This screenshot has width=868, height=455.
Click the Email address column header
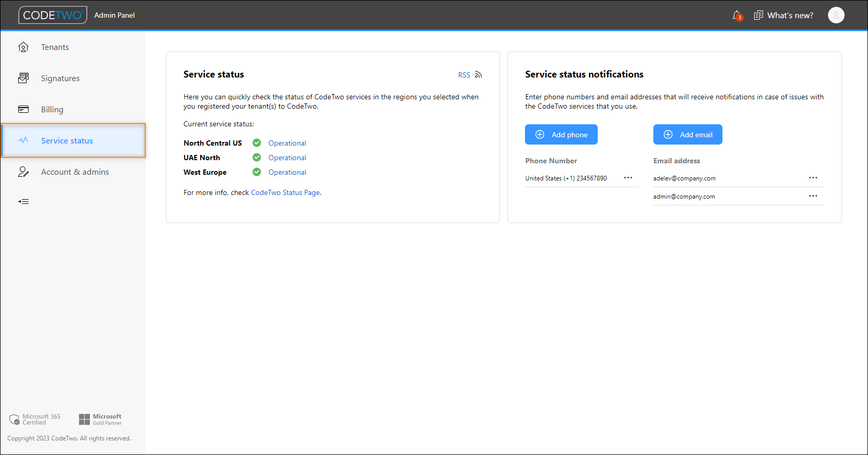click(677, 161)
